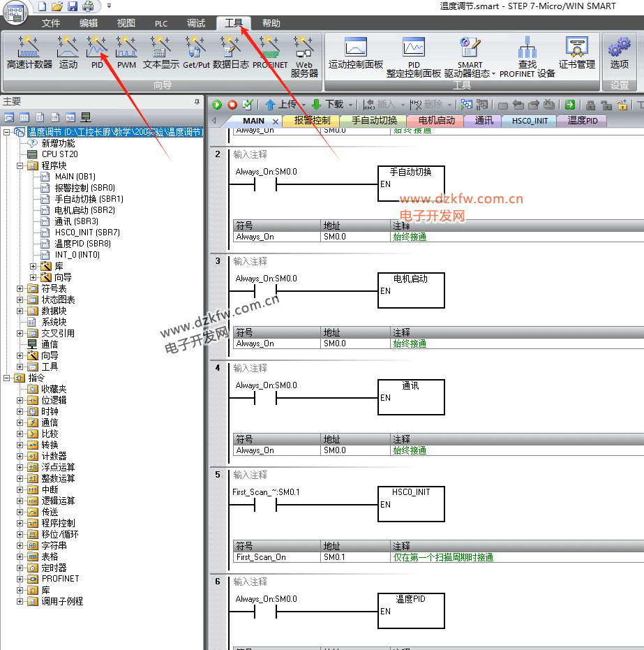Switch to the 报警控制 editor tab

tap(312, 120)
